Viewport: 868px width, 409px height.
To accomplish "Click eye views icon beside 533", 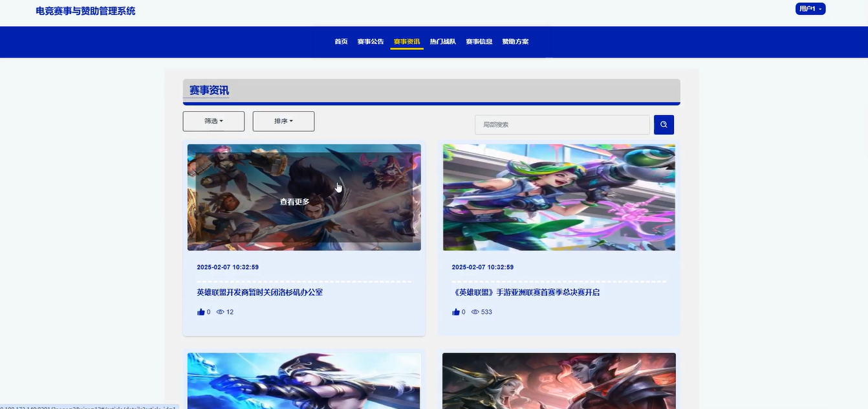I will pos(475,312).
